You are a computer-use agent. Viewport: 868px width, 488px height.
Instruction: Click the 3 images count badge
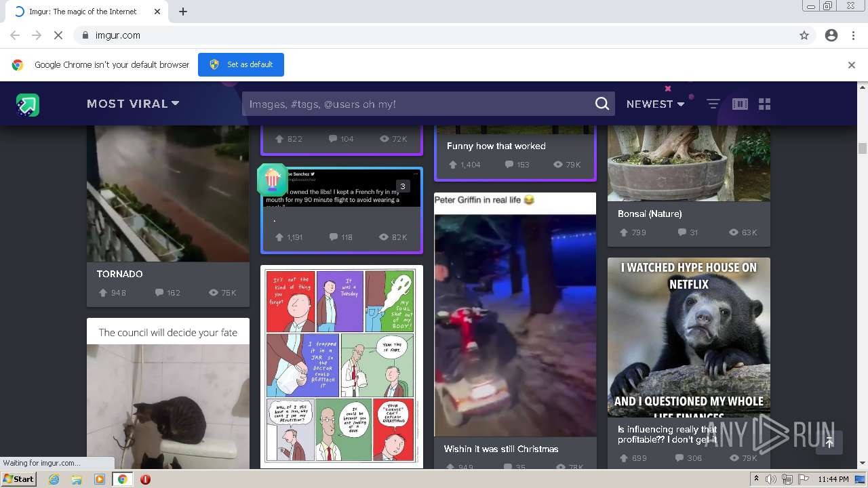pos(403,186)
